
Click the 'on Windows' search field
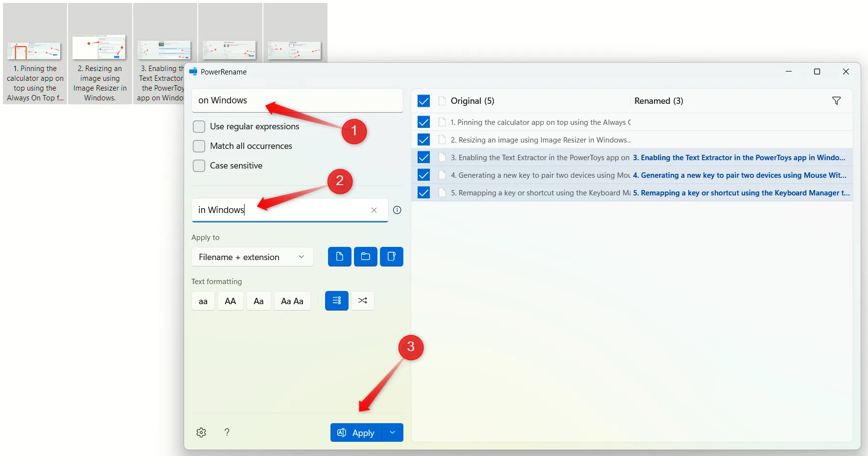[x=297, y=100]
